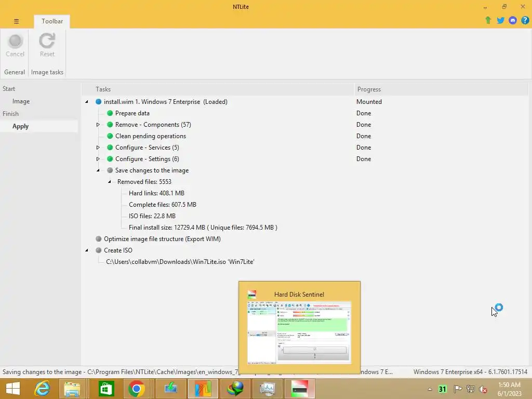Switch to the Toolbar tab

click(52, 21)
